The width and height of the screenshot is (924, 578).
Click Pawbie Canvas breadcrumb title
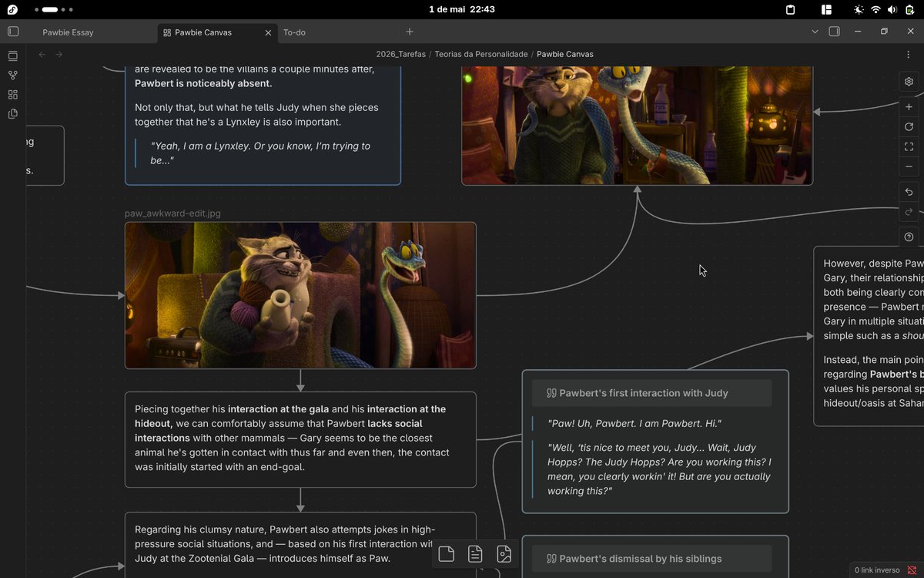pyautogui.click(x=564, y=54)
